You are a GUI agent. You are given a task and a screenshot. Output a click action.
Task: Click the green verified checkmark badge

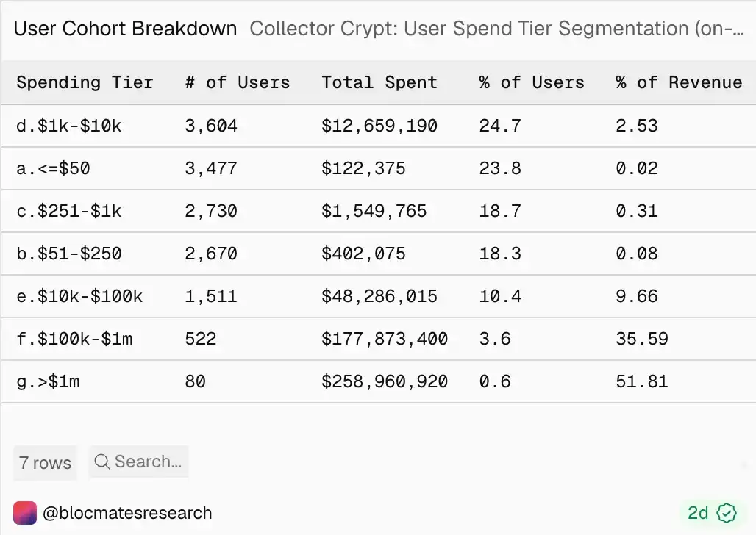pos(727,513)
